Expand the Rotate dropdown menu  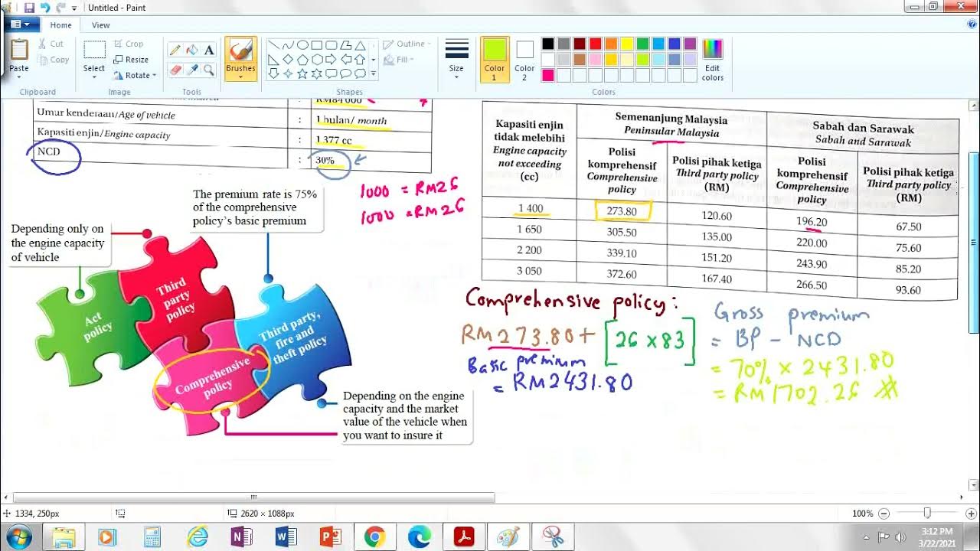[x=154, y=76]
